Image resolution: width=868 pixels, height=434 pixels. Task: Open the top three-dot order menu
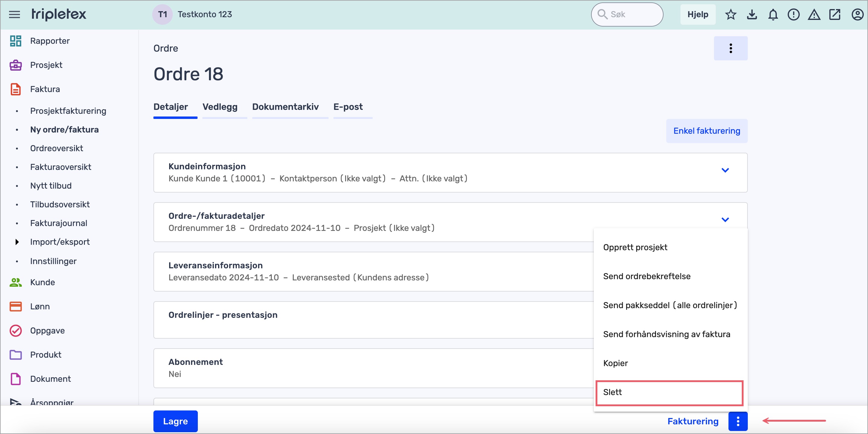coord(731,48)
